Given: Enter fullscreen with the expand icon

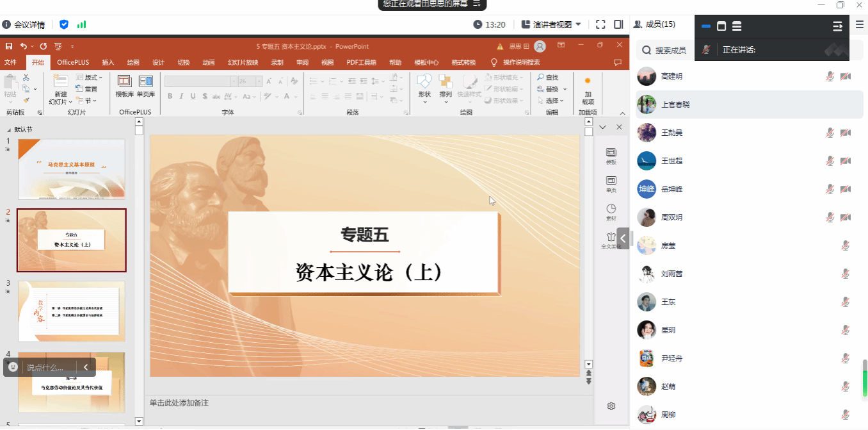Looking at the screenshot, I should [x=600, y=24].
